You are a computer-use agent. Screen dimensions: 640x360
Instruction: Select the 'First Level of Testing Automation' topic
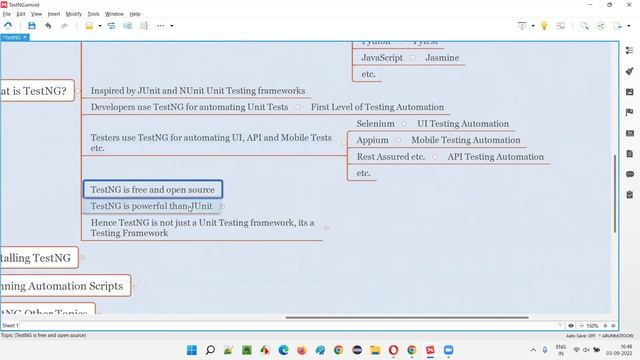[x=377, y=107]
